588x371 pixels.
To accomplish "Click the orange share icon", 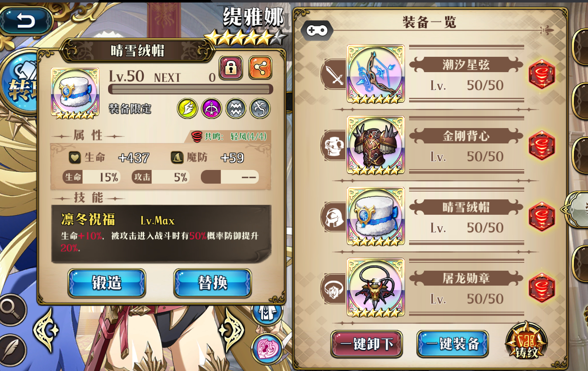I will point(260,68).
